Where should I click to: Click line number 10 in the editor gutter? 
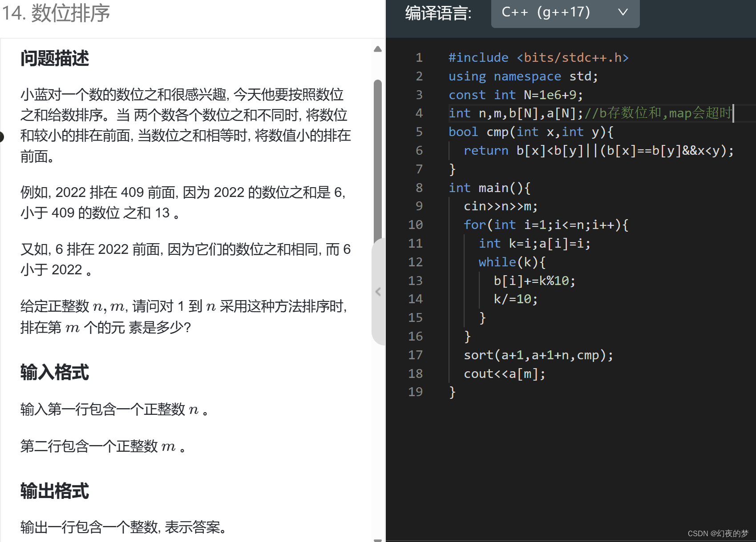tap(416, 225)
